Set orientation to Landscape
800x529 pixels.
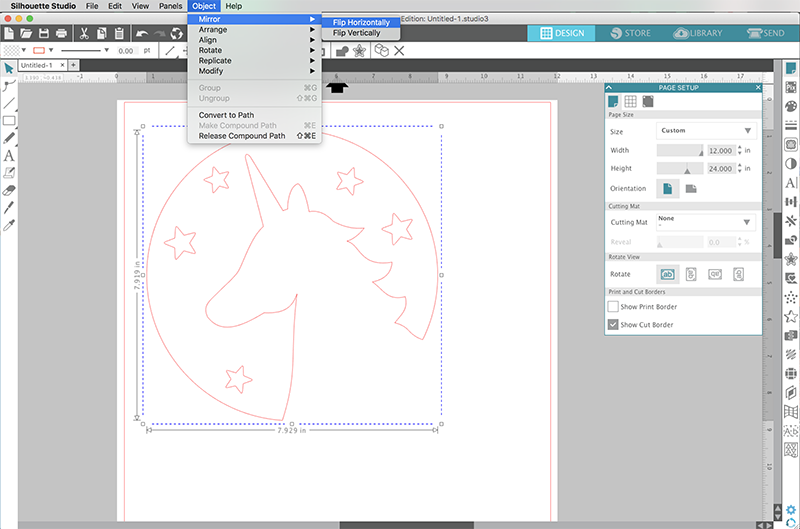click(691, 189)
